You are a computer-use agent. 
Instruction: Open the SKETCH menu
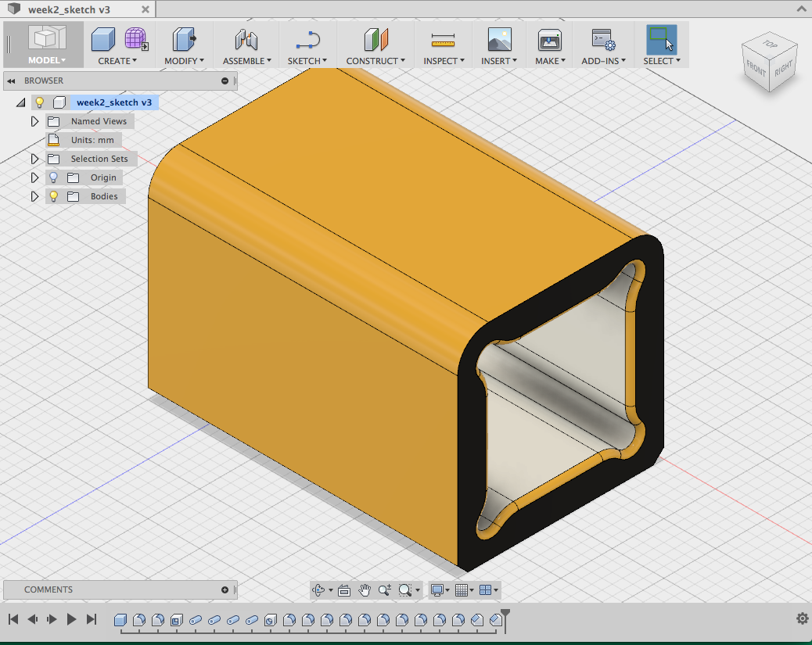(307, 60)
